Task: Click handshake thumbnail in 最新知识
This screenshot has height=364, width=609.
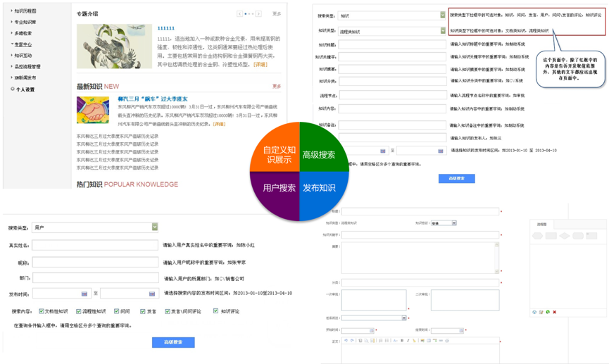Action: pos(93,110)
